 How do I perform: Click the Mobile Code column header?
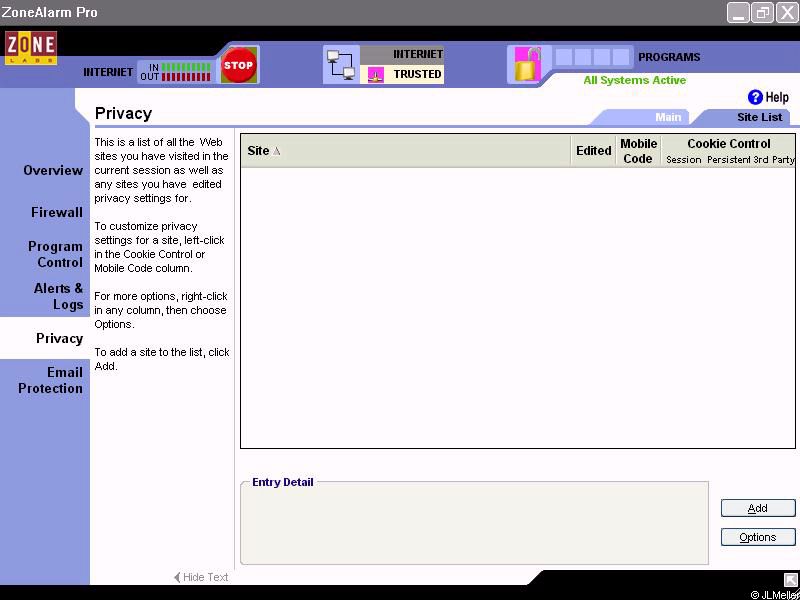coord(638,151)
